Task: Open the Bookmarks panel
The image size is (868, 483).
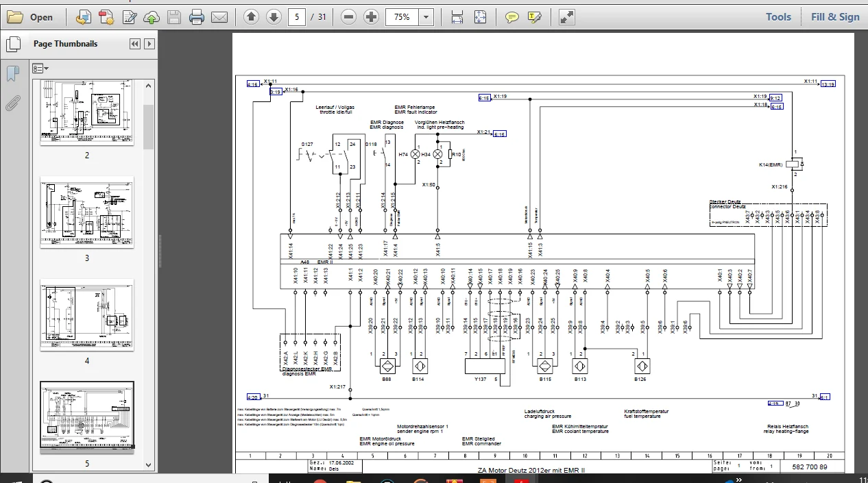Action: click(12, 74)
